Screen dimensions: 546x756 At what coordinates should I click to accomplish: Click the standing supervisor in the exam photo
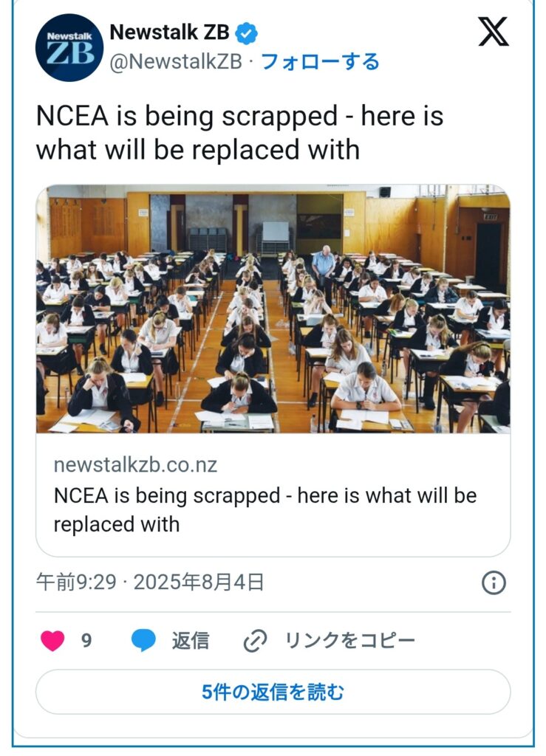(323, 267)
